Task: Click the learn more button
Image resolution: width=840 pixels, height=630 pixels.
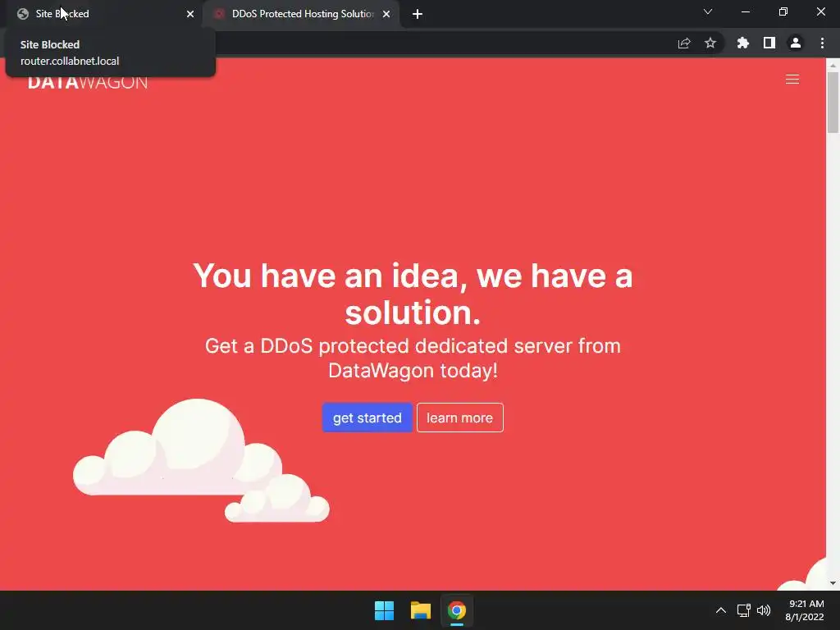Action: point(459,418)
